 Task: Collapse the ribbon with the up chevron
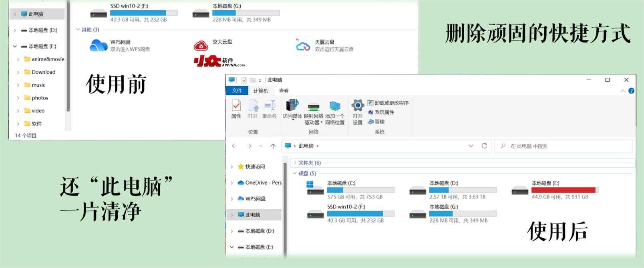point(623,91)
